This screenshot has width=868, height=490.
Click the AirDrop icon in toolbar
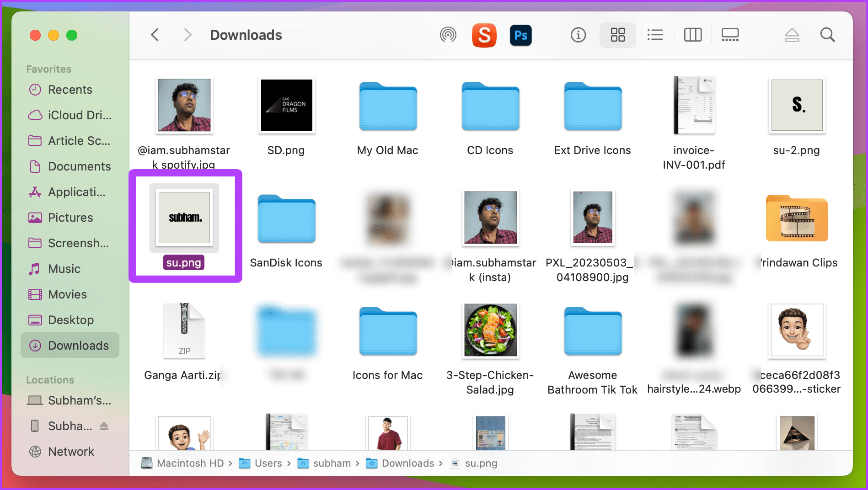[448, 35]
